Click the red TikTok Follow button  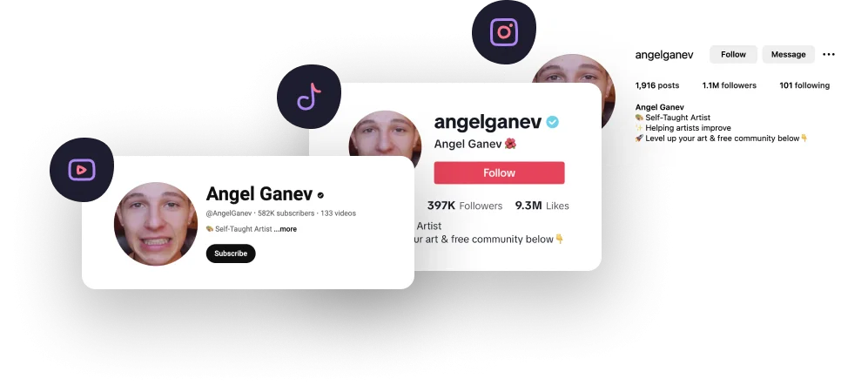[500, 172]
